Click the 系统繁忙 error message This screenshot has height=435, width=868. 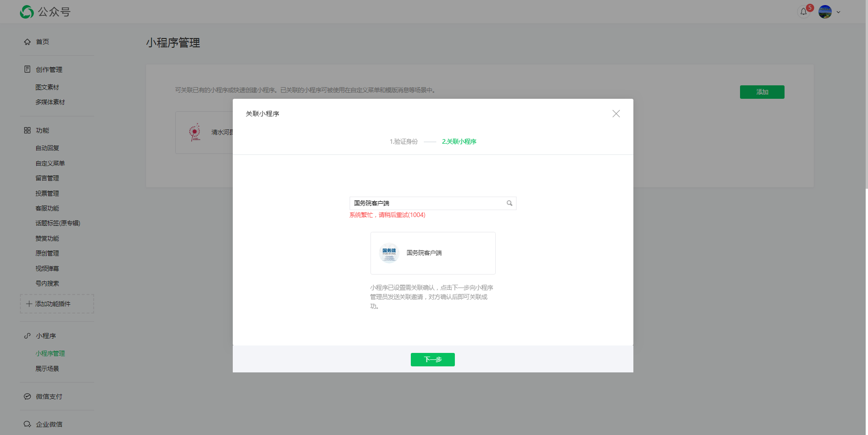tap(387, 215)
